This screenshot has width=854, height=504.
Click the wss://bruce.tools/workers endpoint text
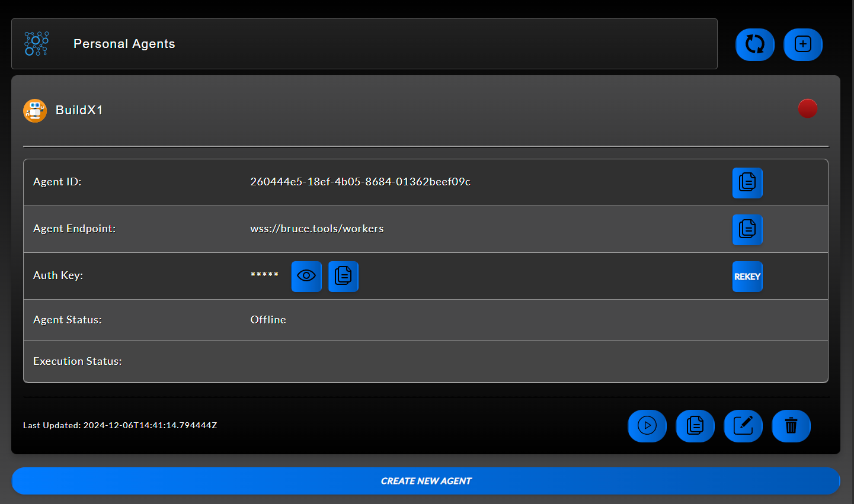316,229
